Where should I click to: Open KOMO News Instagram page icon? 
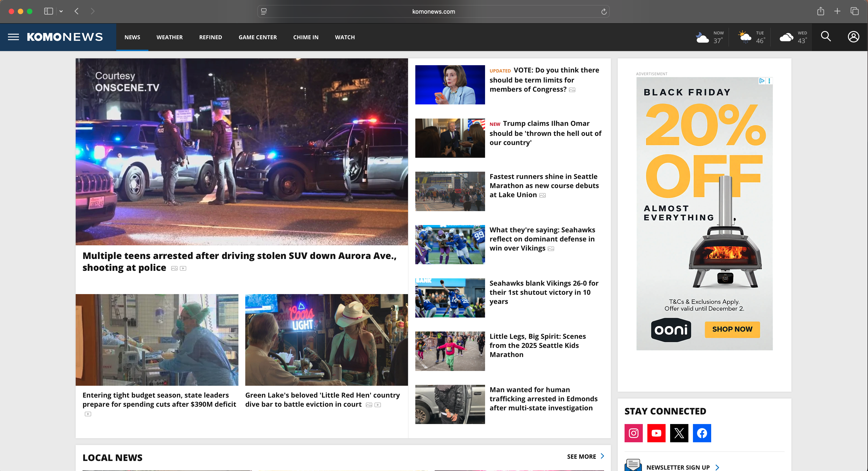[x=633, y=433]
